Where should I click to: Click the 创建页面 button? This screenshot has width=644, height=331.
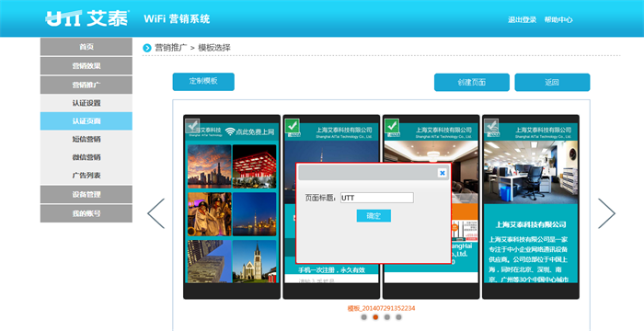coord(471,82)
